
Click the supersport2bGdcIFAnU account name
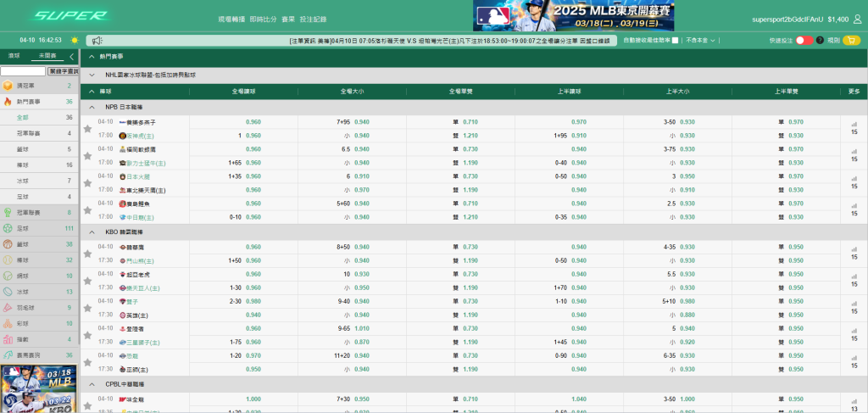(x=787, y=20)
